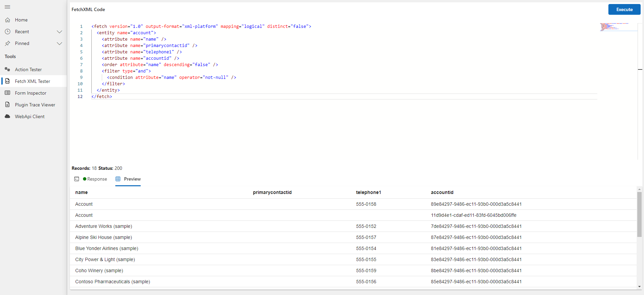Switch to the Preview tab
Screen dimensions: 644x295
coord(128,179)
